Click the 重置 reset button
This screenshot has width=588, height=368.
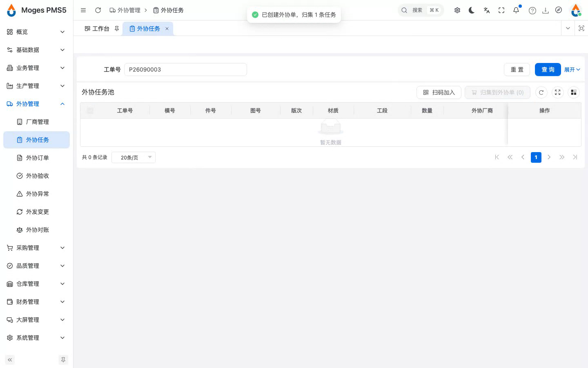pos(517,70)
